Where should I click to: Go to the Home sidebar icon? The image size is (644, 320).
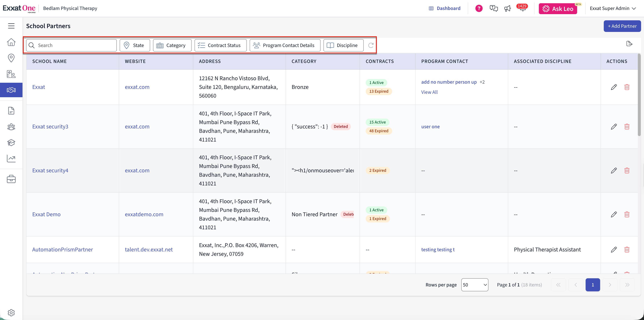pyautogui.click(x=11, y=42)
